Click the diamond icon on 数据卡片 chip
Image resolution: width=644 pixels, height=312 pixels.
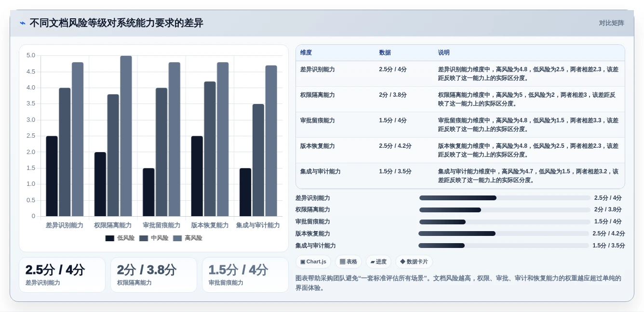(402, 262)
